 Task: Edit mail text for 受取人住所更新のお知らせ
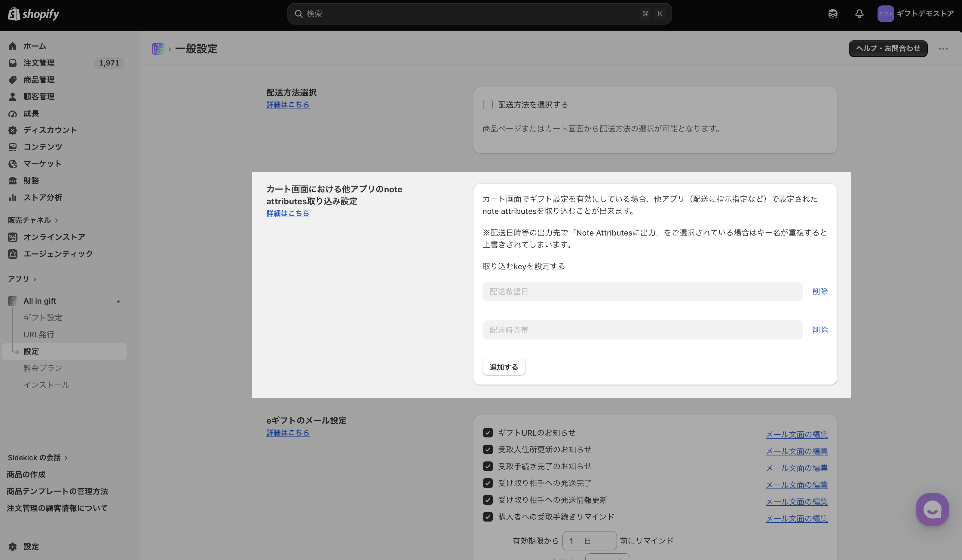[x=796, y=451]
